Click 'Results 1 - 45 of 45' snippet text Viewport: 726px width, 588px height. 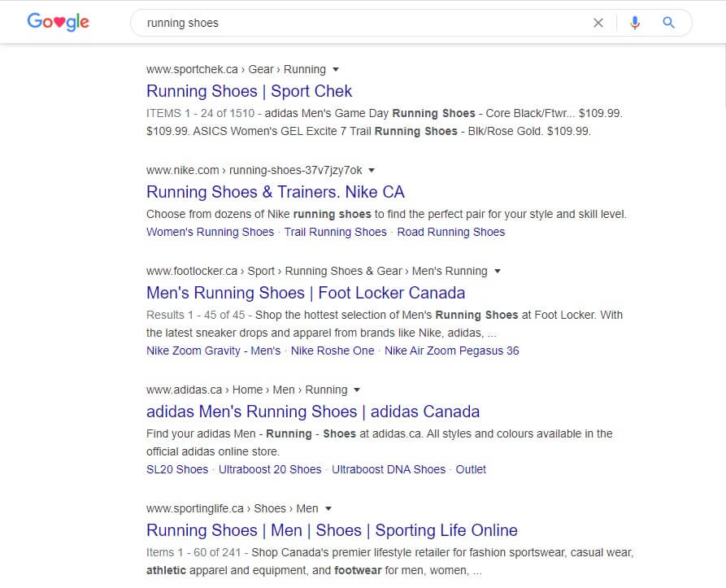tap(195, 316)
